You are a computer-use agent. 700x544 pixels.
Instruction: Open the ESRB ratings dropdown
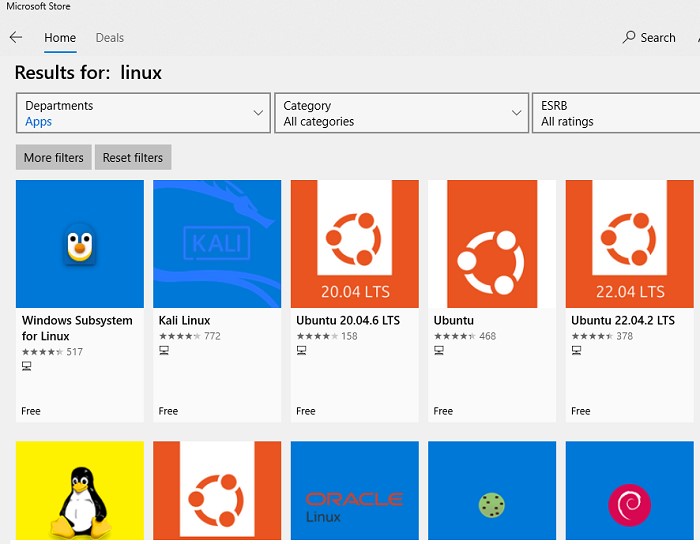616,113
